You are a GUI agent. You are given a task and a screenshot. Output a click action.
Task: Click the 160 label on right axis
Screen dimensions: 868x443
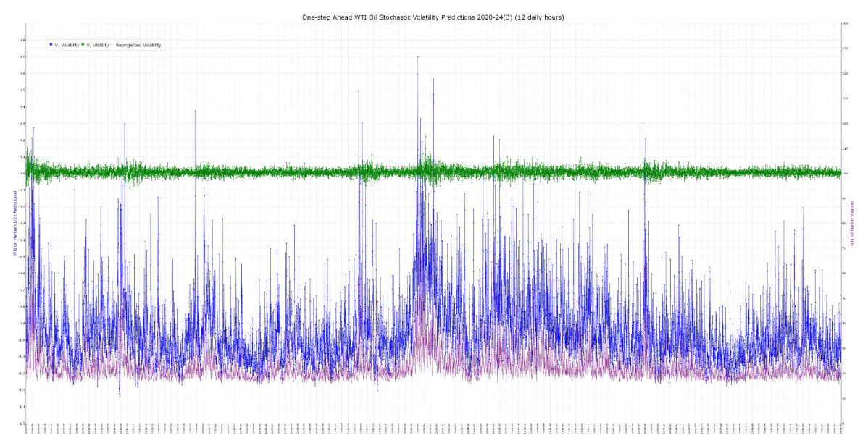[x=845, y=23]
